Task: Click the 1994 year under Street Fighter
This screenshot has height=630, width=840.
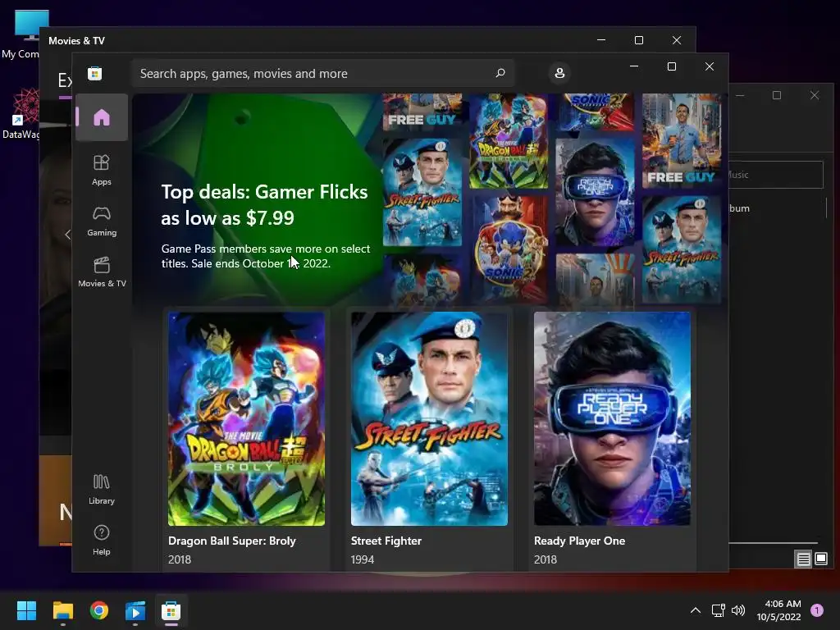Action: [x=362, y=559]
